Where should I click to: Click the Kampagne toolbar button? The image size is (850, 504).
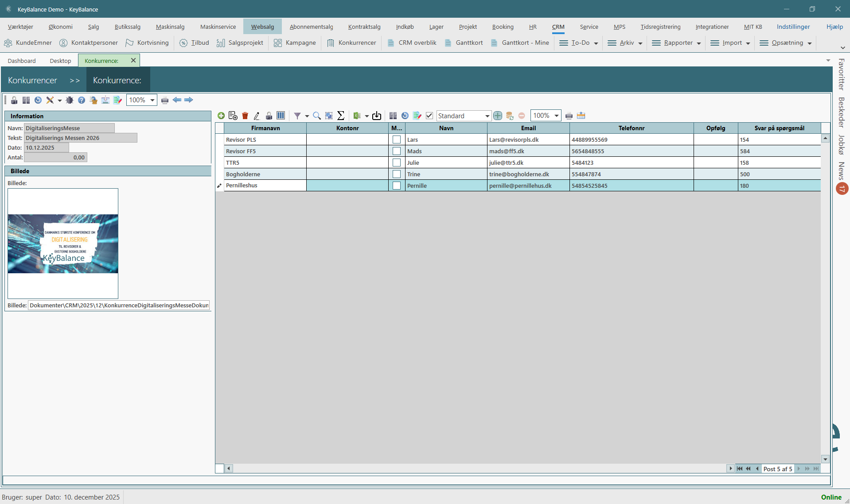click(x=295, y=43)
